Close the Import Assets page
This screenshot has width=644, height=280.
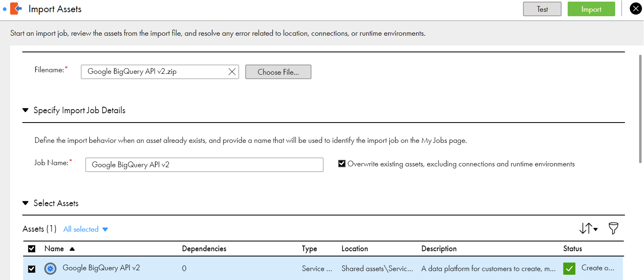635,9
